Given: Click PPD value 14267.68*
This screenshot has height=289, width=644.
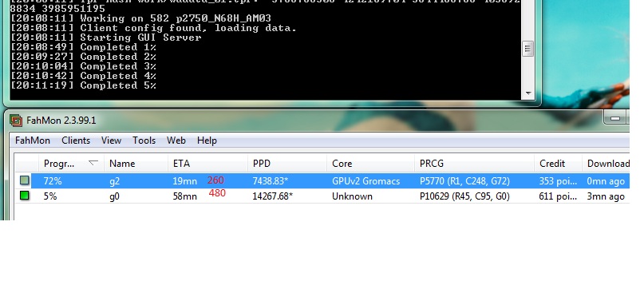Looking at the screenshot, I should (273, 196).
